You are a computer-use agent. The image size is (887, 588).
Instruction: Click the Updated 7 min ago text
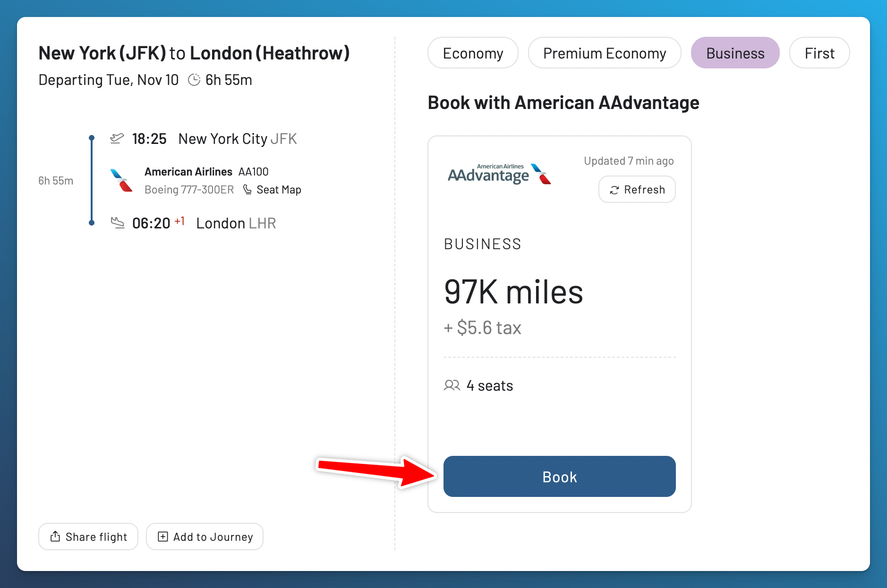[629, 161]
